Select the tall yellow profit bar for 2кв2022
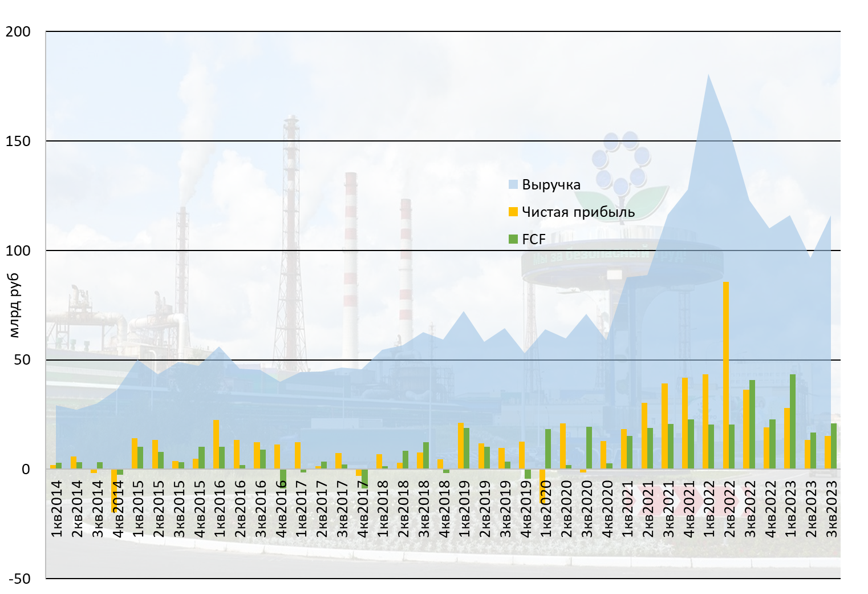 [x=725, y=375]
